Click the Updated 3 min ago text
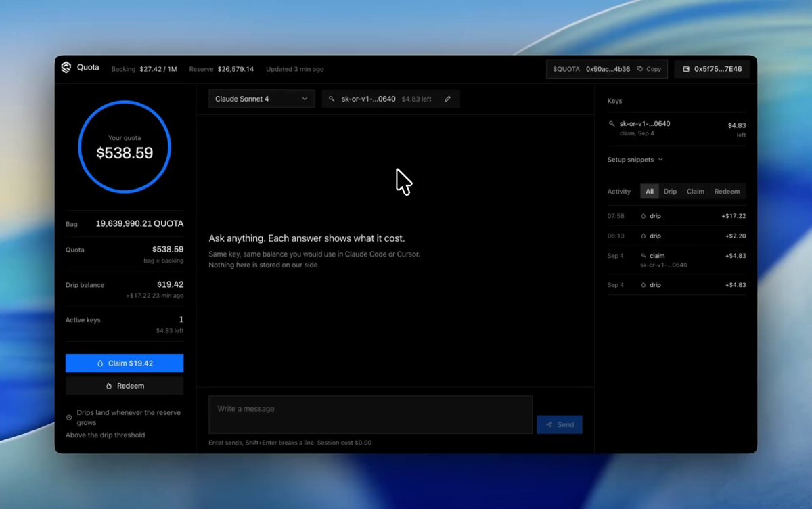Viewport: 812px width, 509px height. pyautogui.click(x=294, y=69)
